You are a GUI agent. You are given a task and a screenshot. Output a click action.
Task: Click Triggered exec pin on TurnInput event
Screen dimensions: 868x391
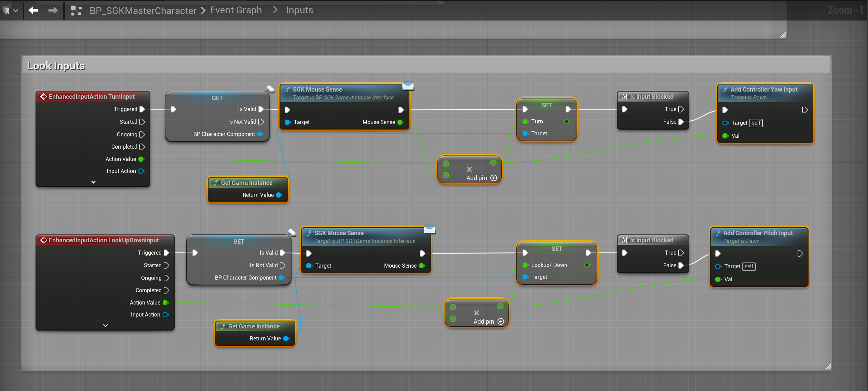point(142,109)
